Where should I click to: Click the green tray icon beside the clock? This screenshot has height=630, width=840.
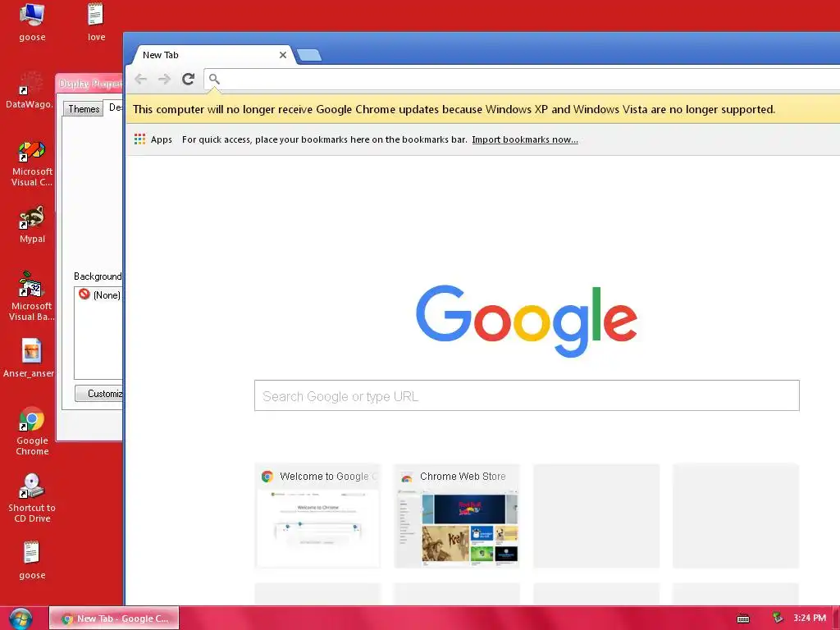click(778, 618)
